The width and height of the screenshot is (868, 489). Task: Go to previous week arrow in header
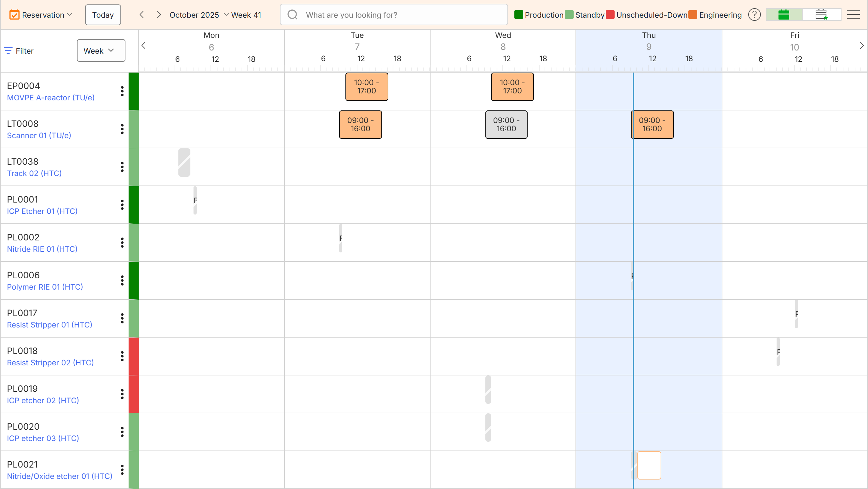(x=142, y=15)
